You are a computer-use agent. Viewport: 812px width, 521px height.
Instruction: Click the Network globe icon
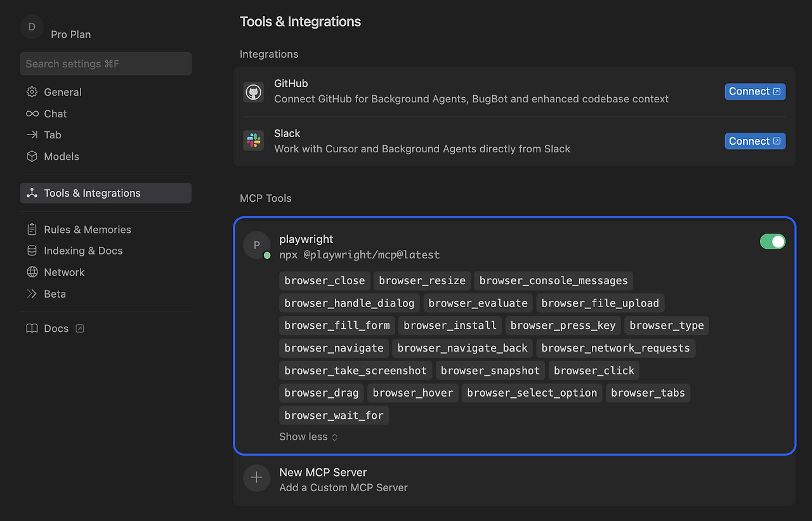(32, 272)
